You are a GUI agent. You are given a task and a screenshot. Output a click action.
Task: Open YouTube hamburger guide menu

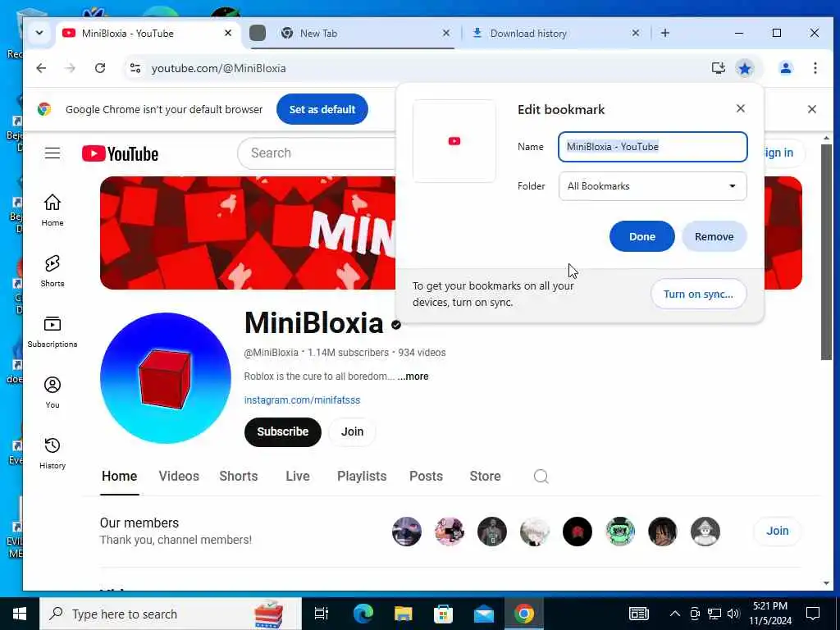click(52, 153)
